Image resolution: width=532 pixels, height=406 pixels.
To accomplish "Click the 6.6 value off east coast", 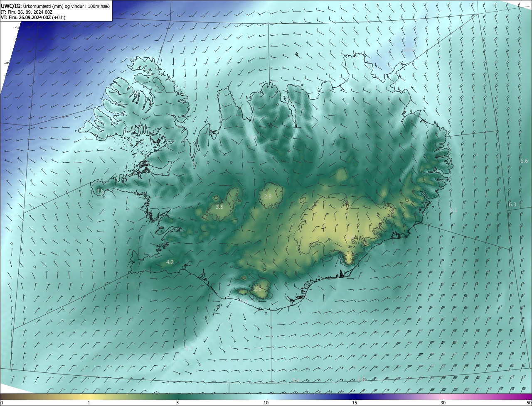I will tap(524, 161).
